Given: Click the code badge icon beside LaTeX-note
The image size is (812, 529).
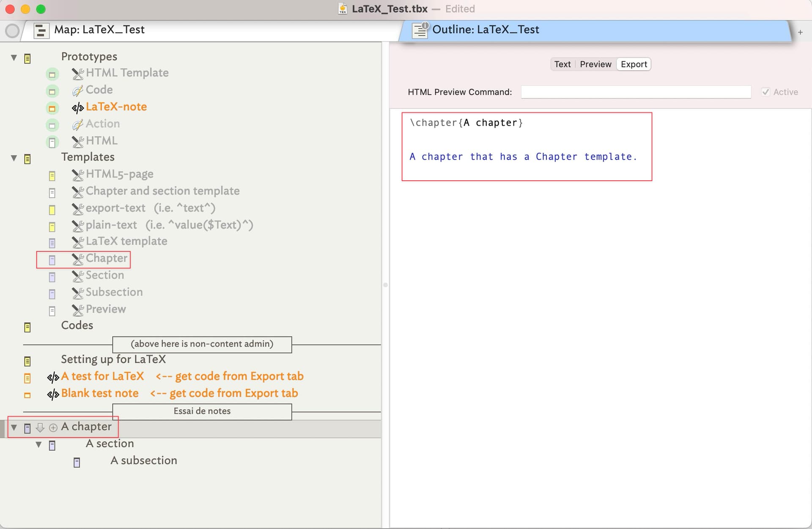Looking at the screenshot, I should (x=77, y=108).
